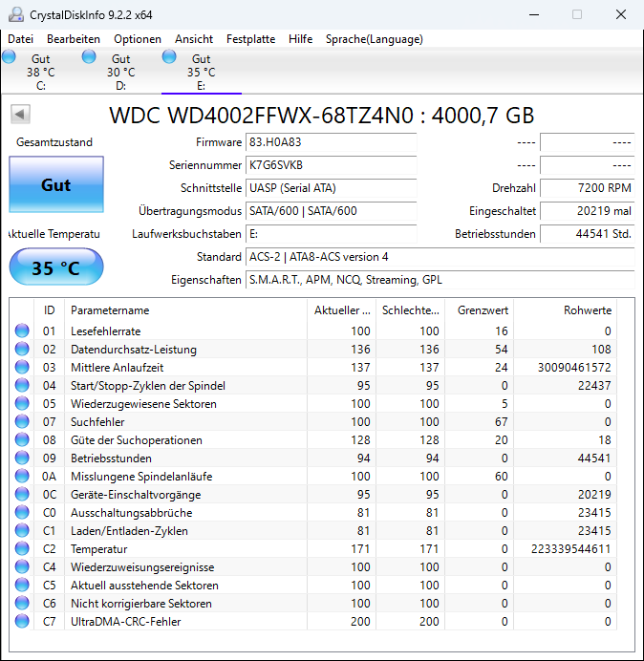644x661 pixels.
Task: Click the Rohwerte column header
Action: pos(565,310)
